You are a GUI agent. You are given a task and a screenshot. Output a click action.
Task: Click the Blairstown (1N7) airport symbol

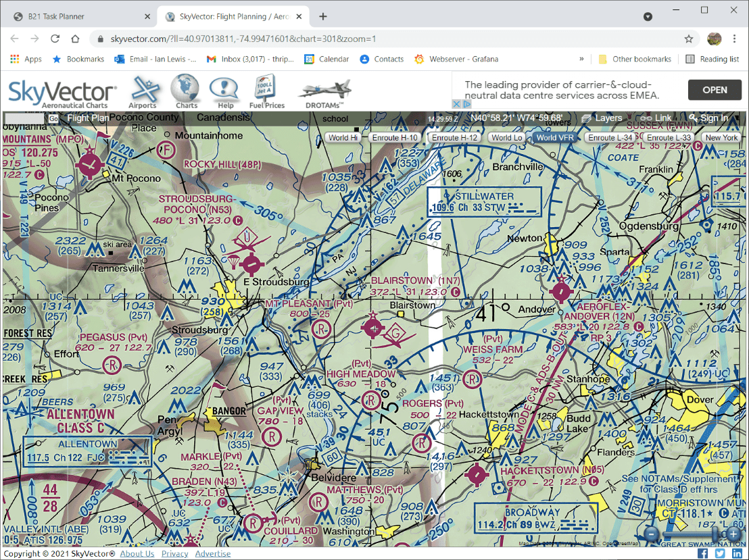tap(374, 328)
